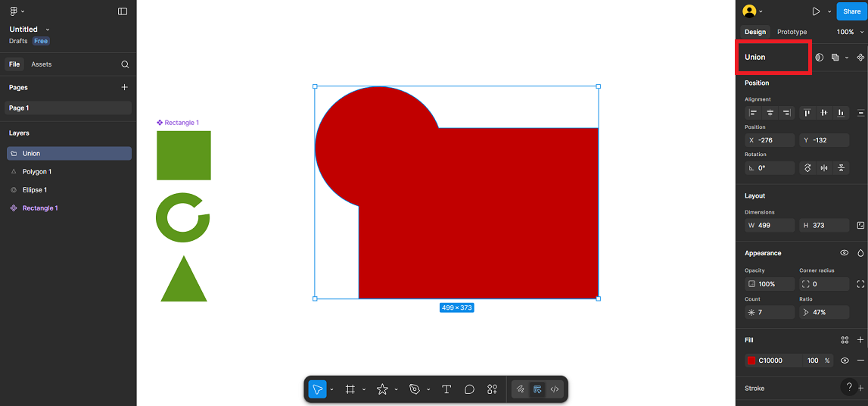Open the Untitled file name dropdown
The image size is (868, 406).
48,30
